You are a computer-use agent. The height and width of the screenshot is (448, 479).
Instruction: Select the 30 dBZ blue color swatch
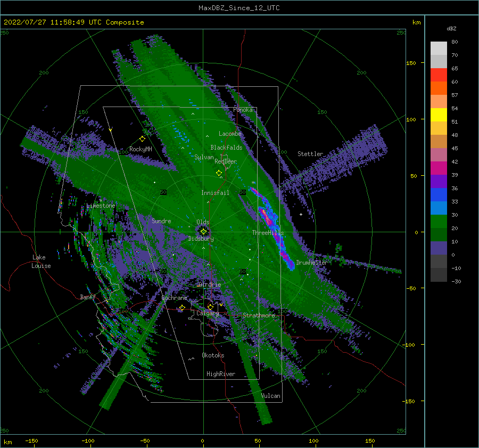tap(439, 208)
